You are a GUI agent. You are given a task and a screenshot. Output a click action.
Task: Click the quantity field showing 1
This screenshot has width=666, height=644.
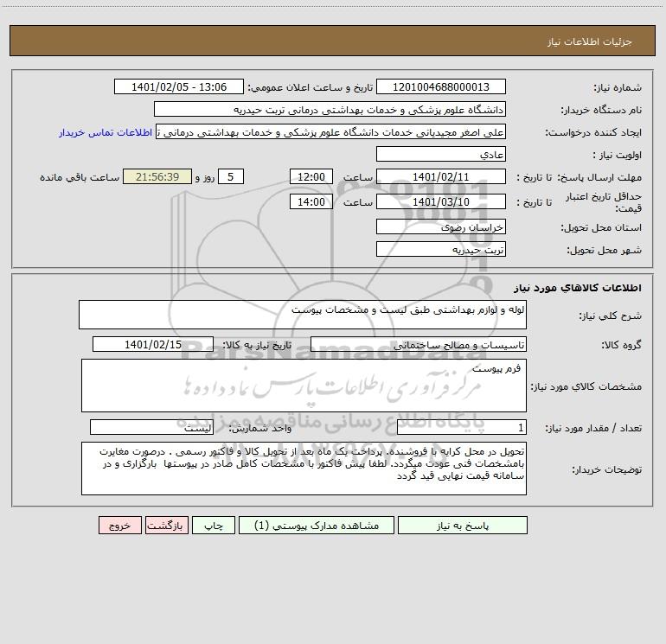point(462,428)
